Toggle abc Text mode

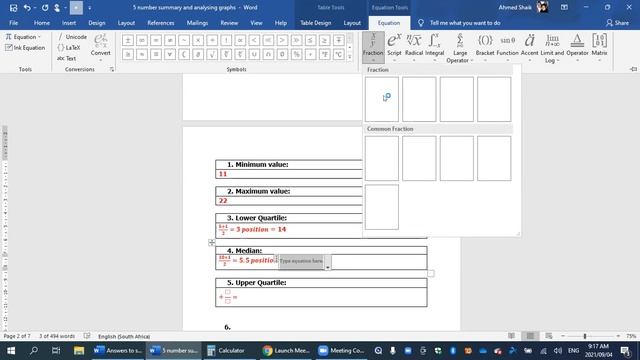tap(67, 58)
